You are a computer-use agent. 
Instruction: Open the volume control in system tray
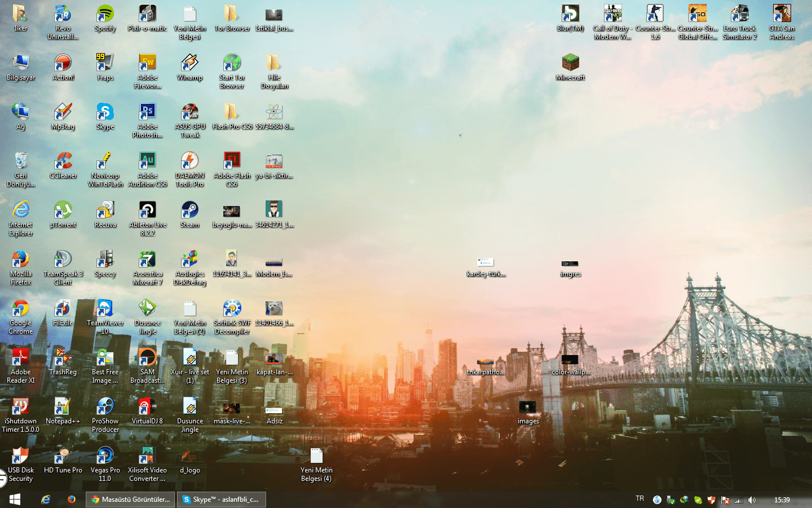click(752, 500)
